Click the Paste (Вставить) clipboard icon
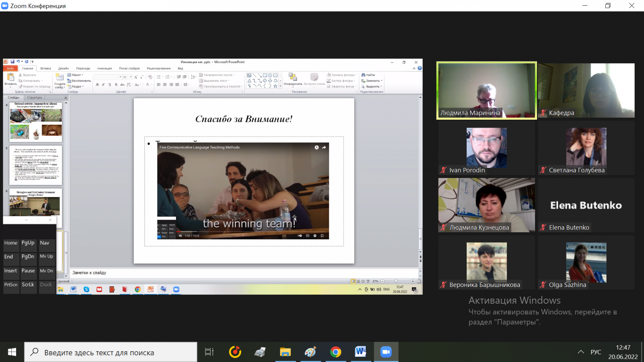This screenshot has width=644, height=362. pyautogui.click(x=10, y=77)
